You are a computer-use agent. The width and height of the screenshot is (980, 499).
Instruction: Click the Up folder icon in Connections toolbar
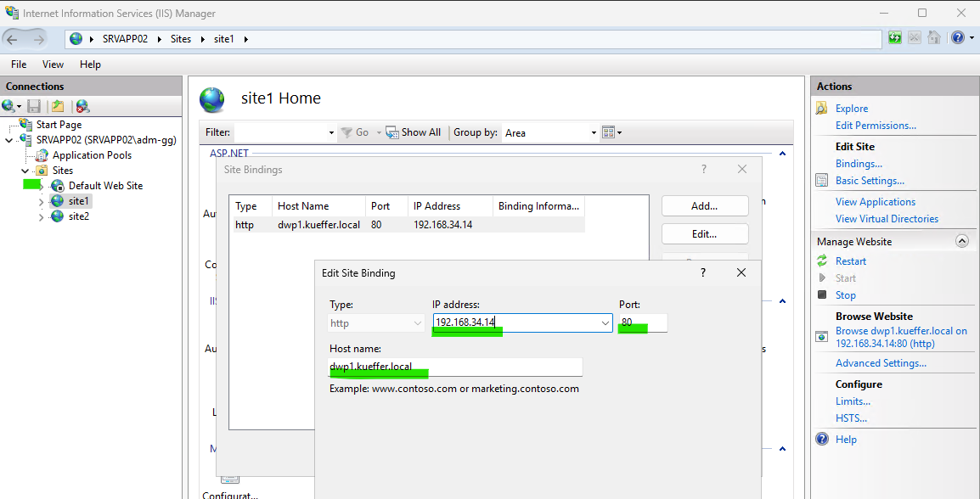click(58, 106)
